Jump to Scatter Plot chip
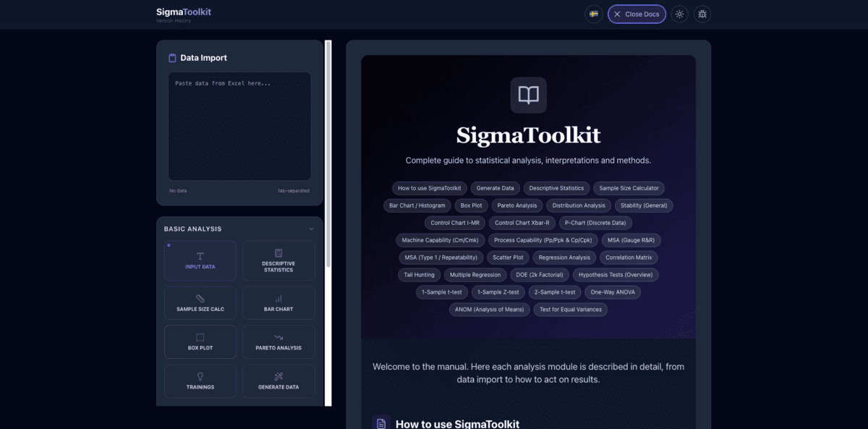This screenshot has height=429, width=868. point(508,258)
